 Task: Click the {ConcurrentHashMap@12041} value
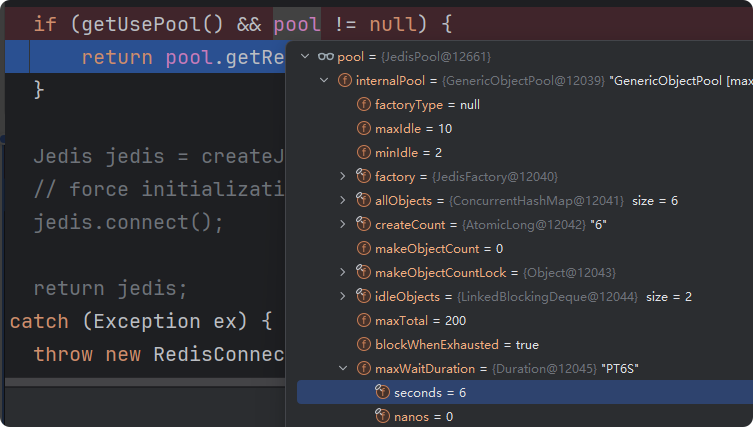click(x=536, y=201)
